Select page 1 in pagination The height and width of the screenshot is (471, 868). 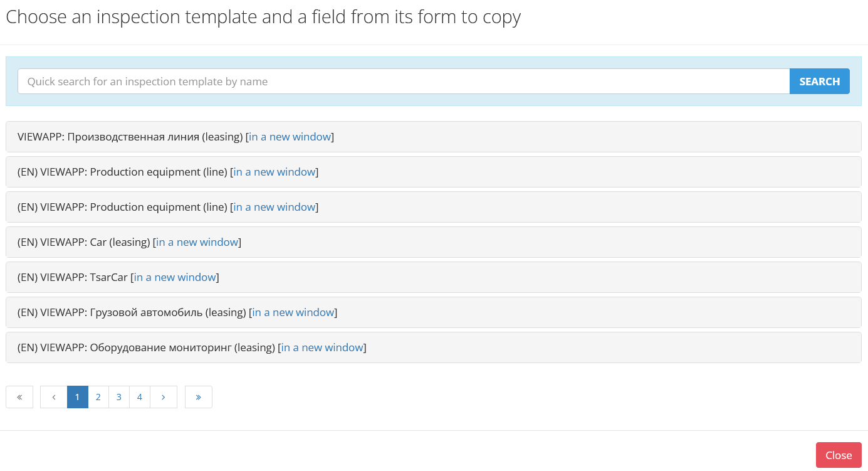click(x=78, y=397)
